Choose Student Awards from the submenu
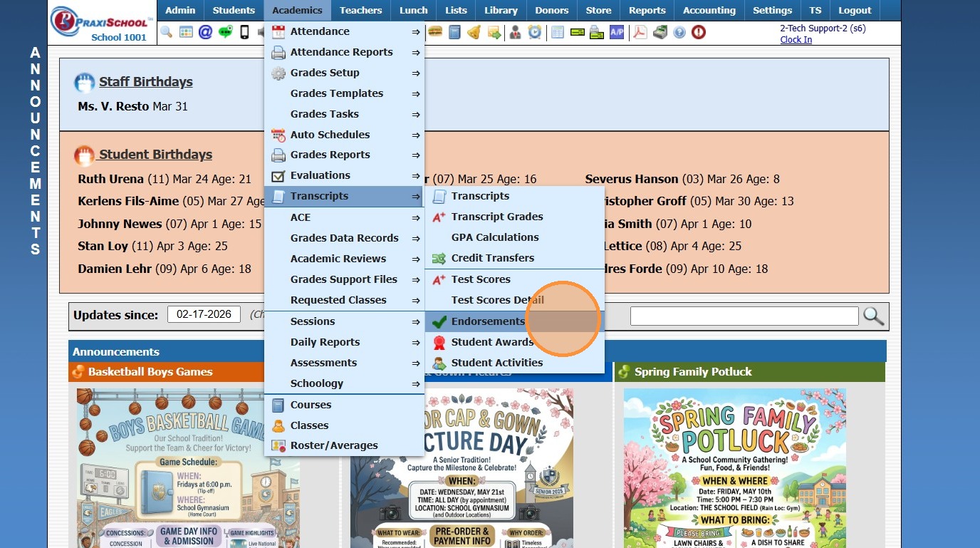The height and width of the screenshot is (548, 980). 515,342
